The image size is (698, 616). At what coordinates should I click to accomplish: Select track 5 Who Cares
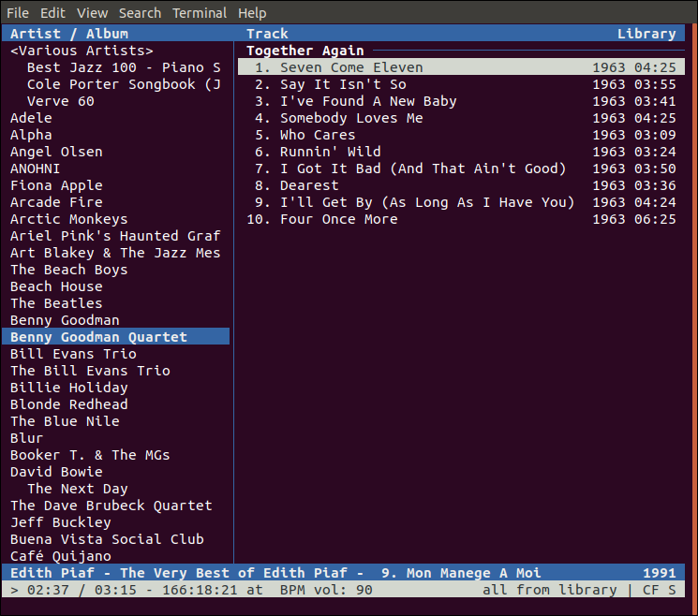click(461, 135)
